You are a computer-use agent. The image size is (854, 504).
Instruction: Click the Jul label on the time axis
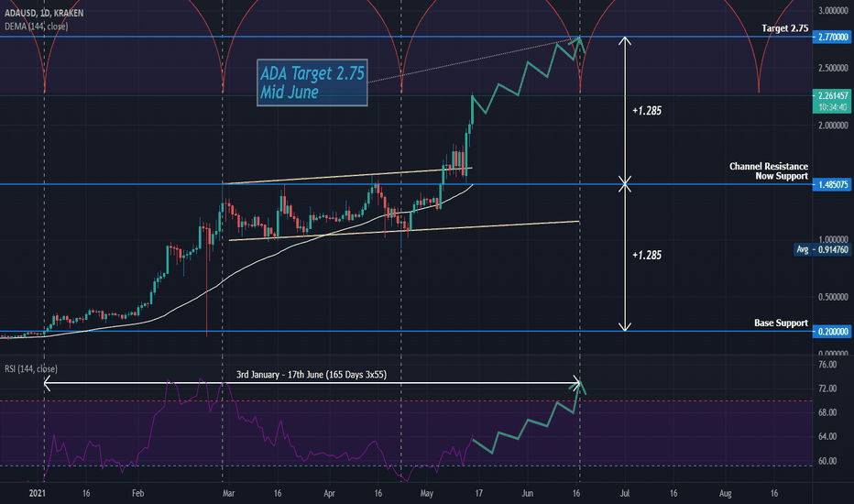point(625,494)
